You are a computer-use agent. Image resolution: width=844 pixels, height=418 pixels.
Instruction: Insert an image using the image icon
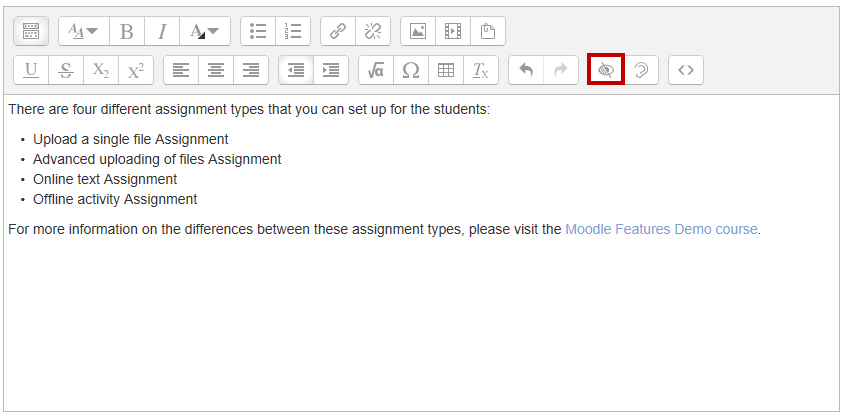pyautogui.click(x=418, y=31)
